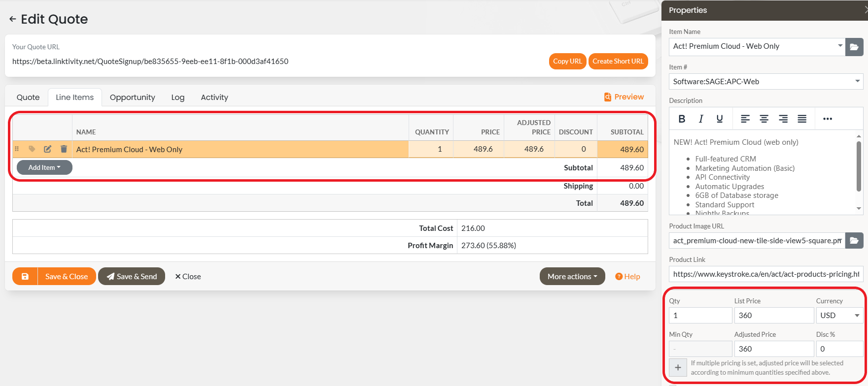Click the price cell 489.6 in PRICE column
Viewport: 868px width, 386px height.
(x=479, y=149)
